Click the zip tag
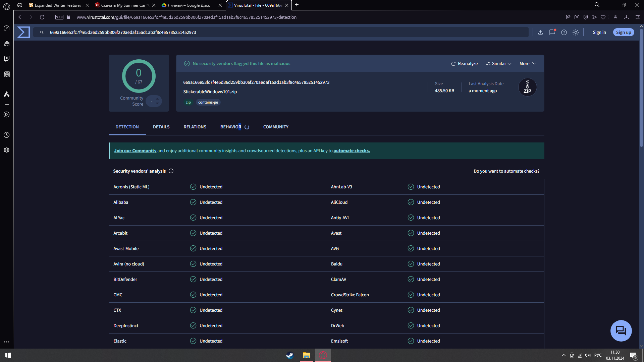Screen dimensions: 644x362 click(188, 103)
